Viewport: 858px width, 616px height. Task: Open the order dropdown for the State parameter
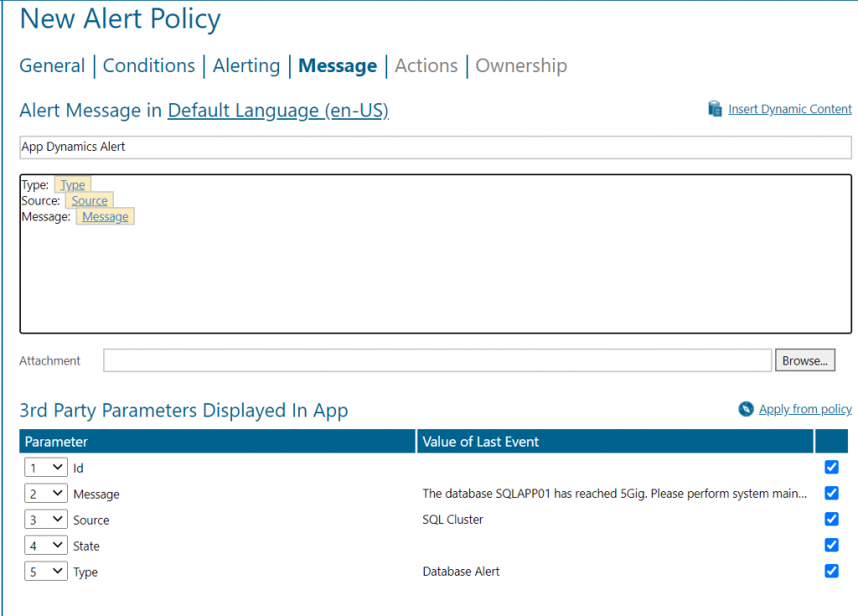(x=45, y=545)
